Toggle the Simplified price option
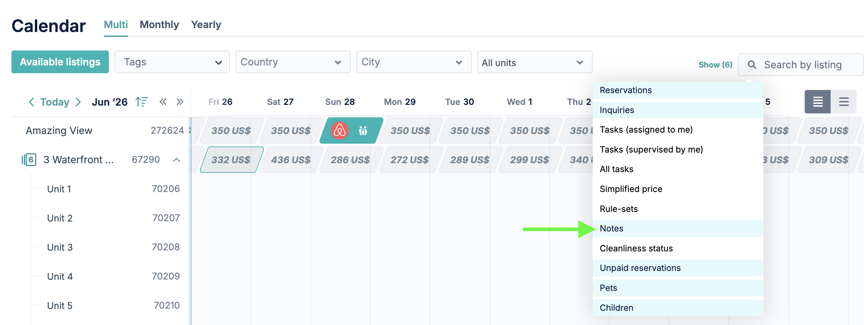868x325 pixels. pyautogui.click(x=678, y=189)
